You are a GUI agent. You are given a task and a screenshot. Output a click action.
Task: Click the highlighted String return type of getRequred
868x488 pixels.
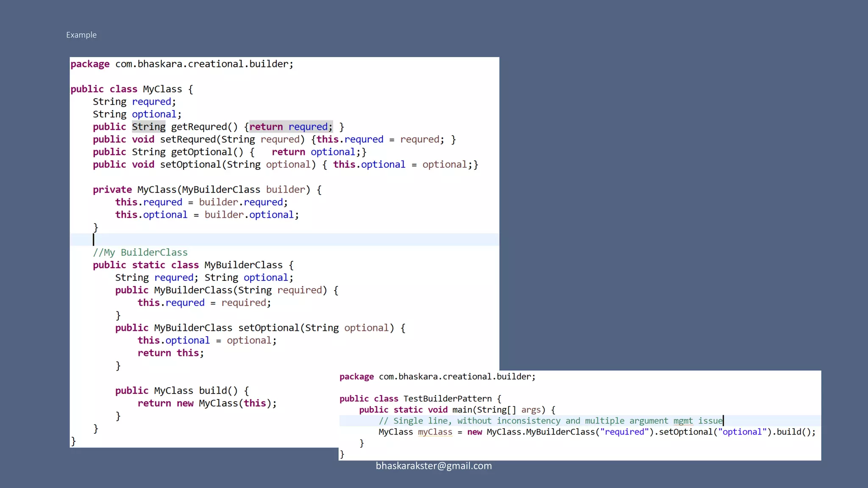(148, 127)
